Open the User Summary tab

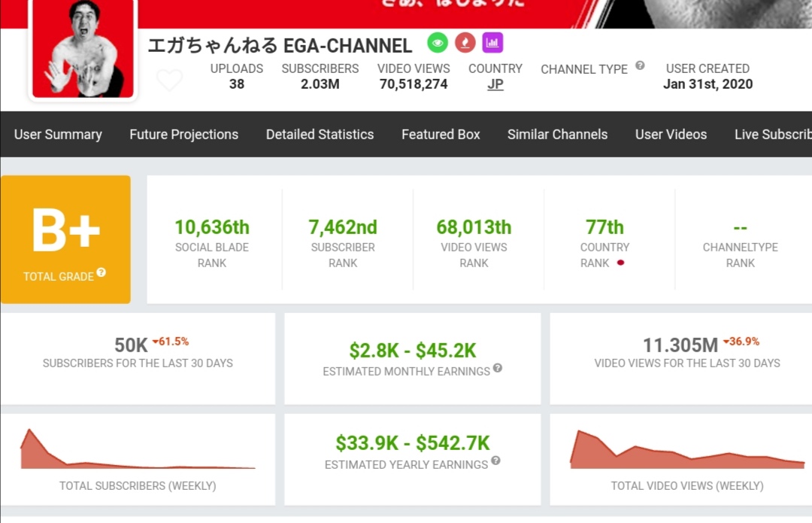coord(58,134)
